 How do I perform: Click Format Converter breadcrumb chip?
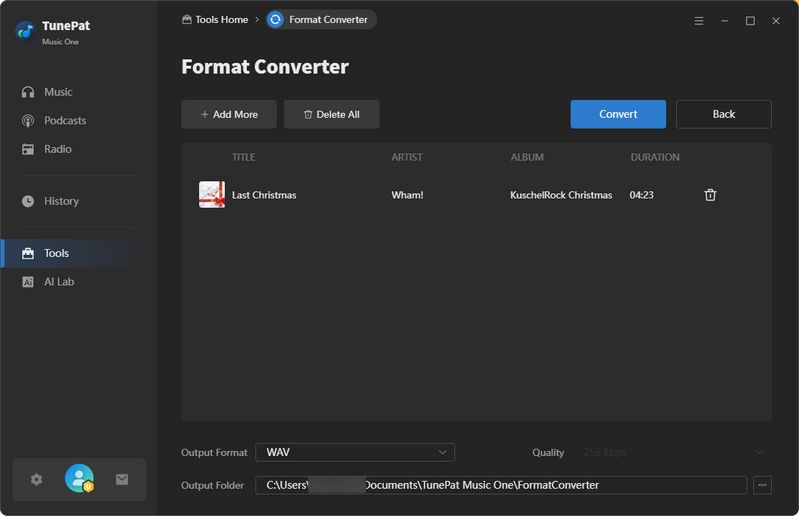(322, 20)
